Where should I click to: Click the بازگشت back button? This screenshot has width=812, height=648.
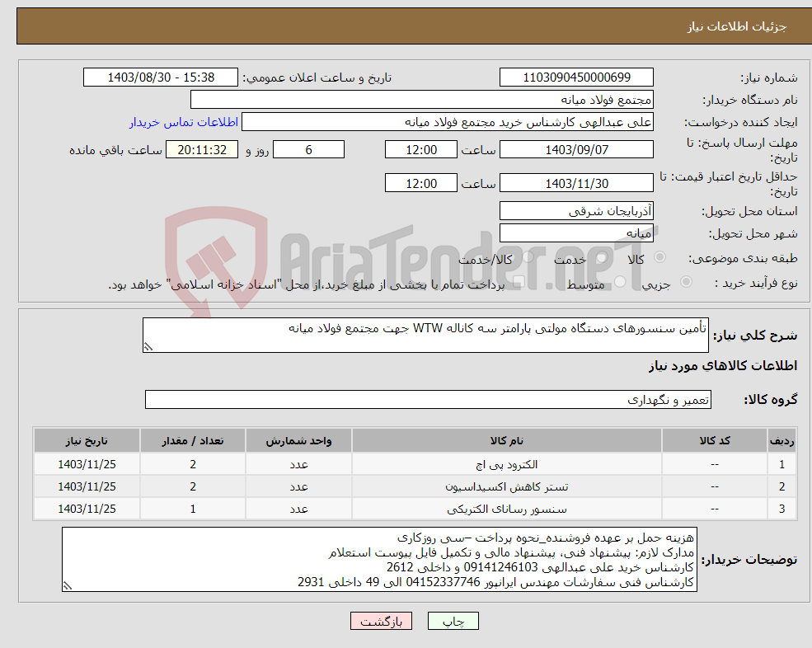[x=381, y=621]
